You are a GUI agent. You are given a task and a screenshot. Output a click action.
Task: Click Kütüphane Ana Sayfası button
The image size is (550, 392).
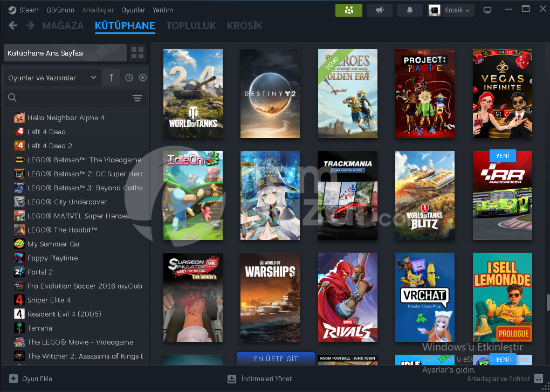click(65, 53)
